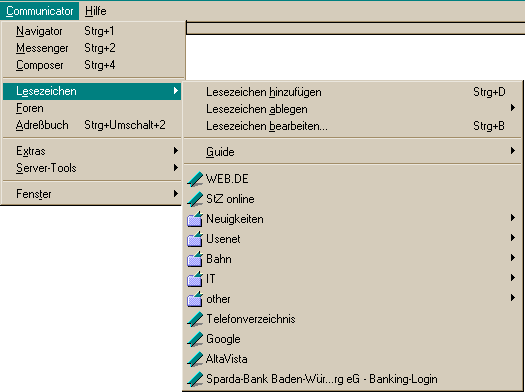The height and width of the screenshot is (392, 525).
Task: Choose Navigator from the Communicator menu
Action: [92, 31]
